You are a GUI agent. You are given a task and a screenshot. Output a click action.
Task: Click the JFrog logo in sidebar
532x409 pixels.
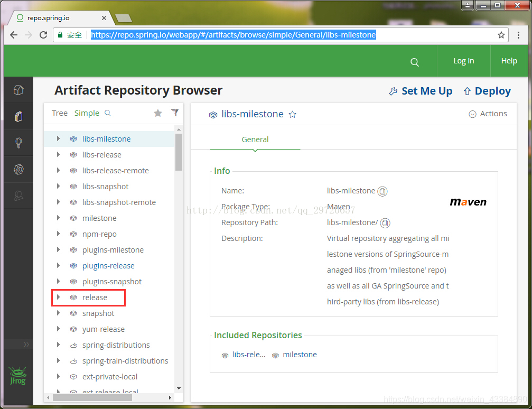click(x=17, y=376)
